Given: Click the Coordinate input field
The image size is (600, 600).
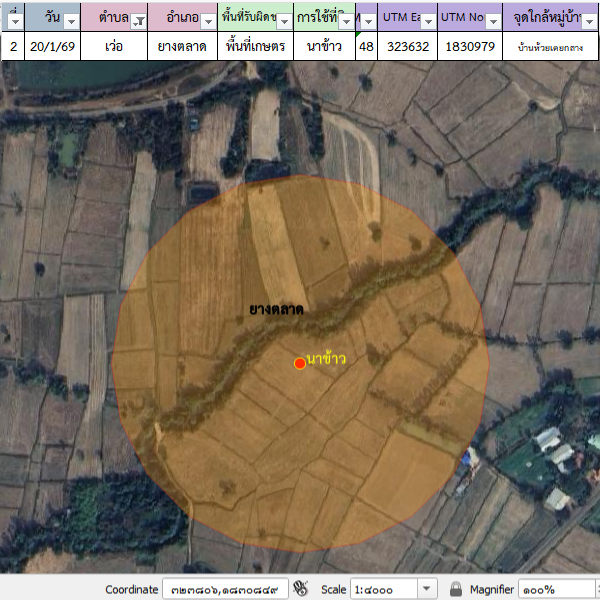Looking at the screenshot, I should (226, 589).
